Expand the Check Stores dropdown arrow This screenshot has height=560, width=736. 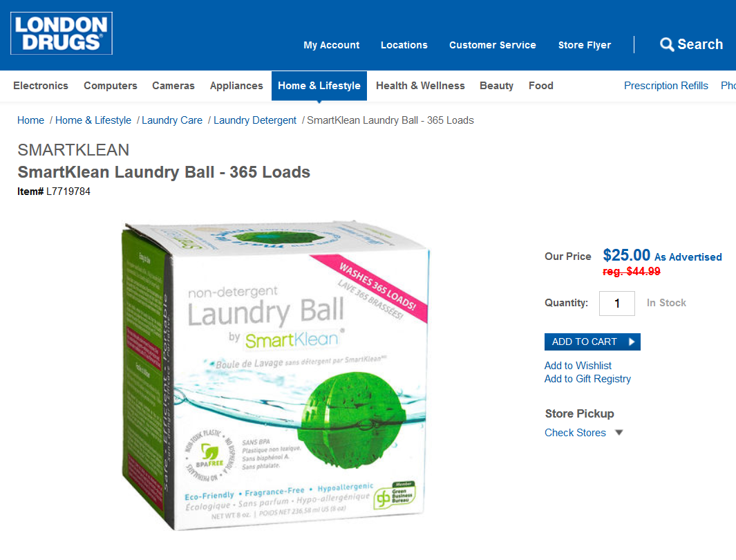click(619, 433)
